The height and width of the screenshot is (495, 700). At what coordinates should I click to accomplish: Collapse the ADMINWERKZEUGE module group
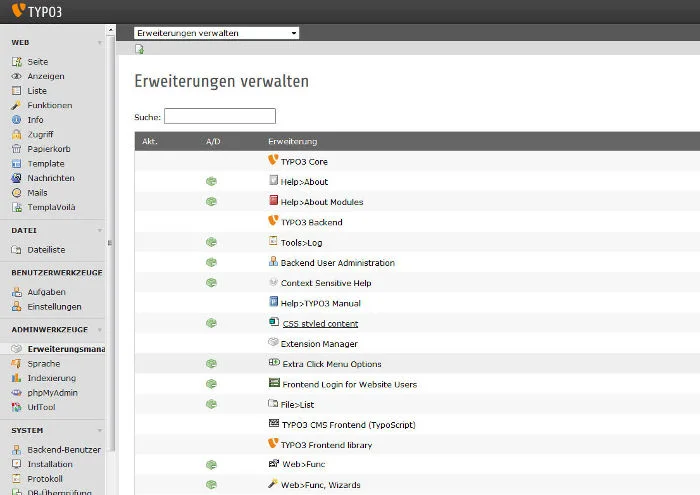pos(100,330)
